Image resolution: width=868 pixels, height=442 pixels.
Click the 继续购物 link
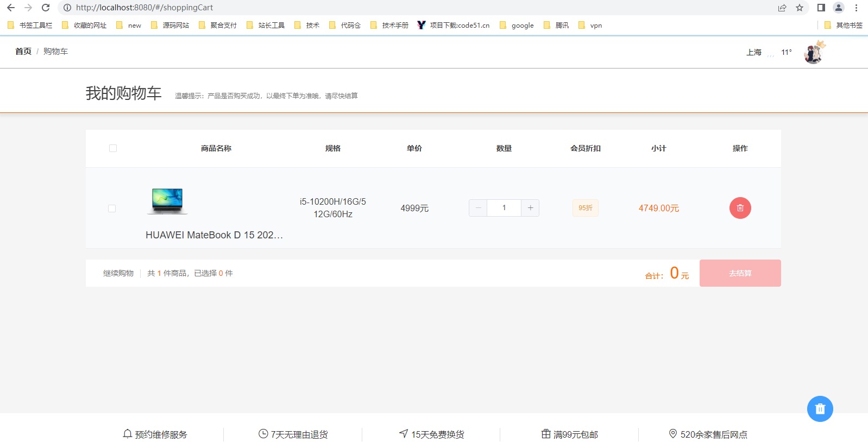(118, 273)
